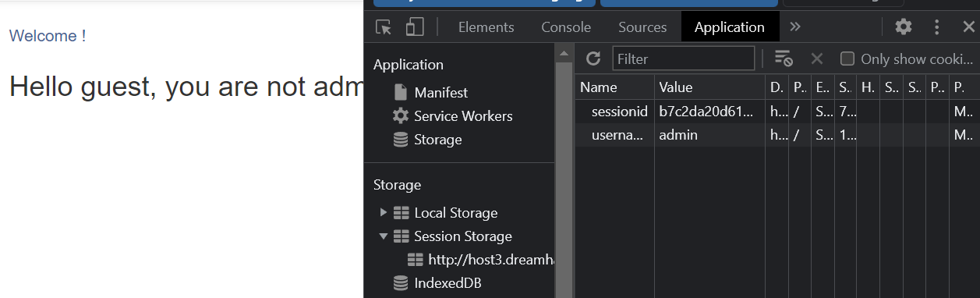Screen dimensions: 980x298
Task: Show more DevTools tabs chevron
Action: click(794, 27)
